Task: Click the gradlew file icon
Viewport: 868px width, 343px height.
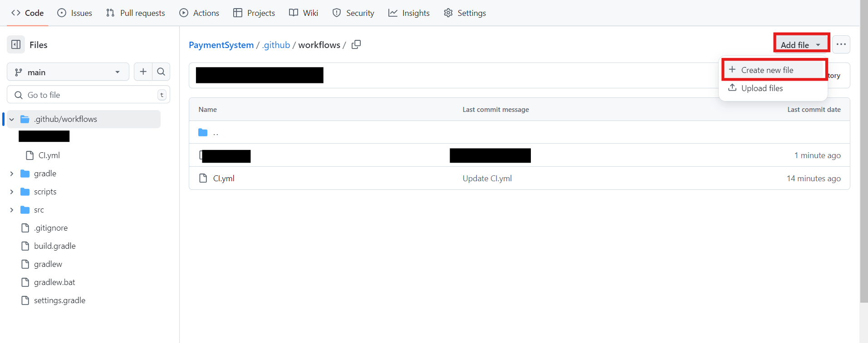Action: pyautogui.click(x=25, y=264)
